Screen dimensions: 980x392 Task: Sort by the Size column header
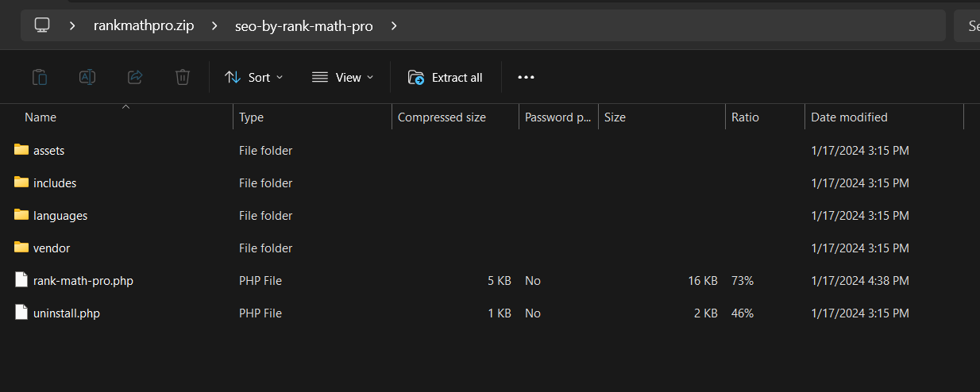pos(615,117)
